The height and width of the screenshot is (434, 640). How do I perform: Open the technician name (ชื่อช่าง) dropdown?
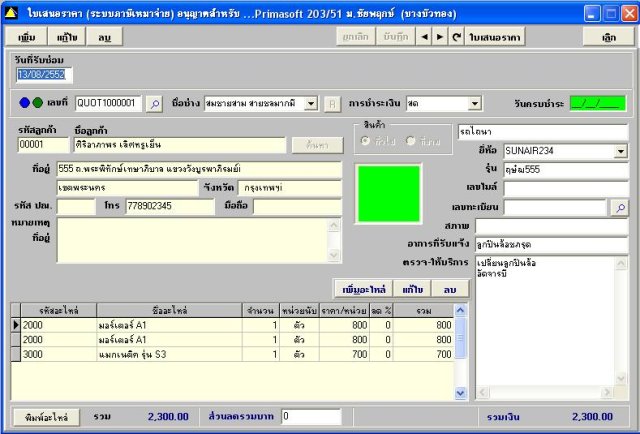(x=311, y=104)
